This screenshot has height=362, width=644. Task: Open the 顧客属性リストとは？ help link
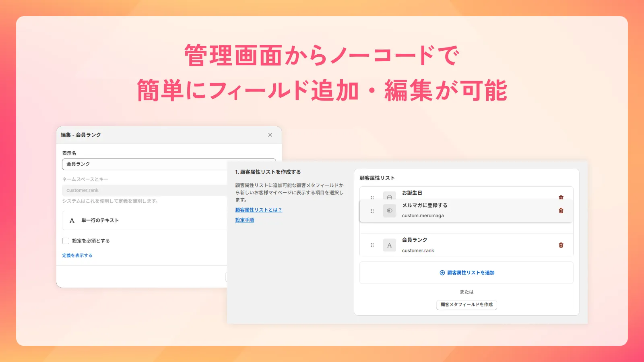point(258,210)
